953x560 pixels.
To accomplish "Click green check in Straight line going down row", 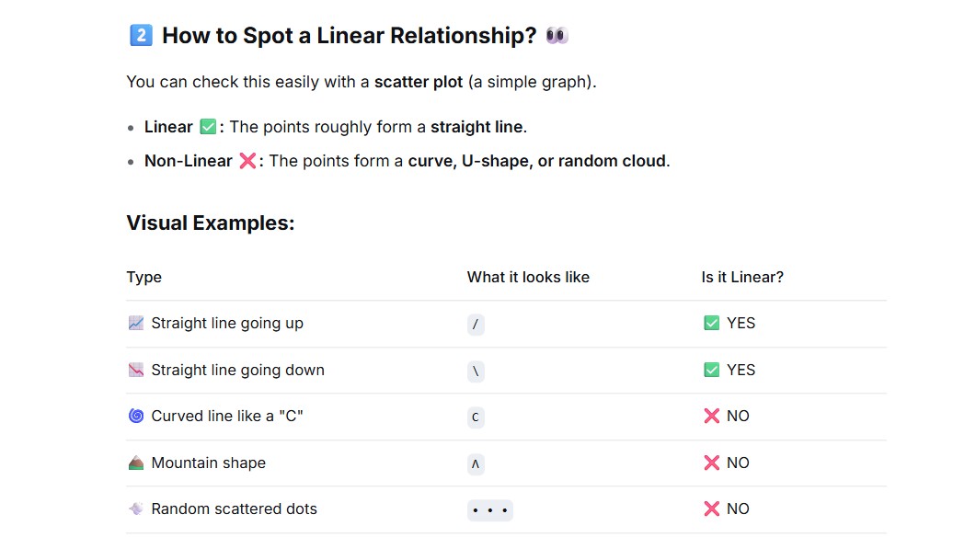I will pyautogui.click(x=712, y=370).
